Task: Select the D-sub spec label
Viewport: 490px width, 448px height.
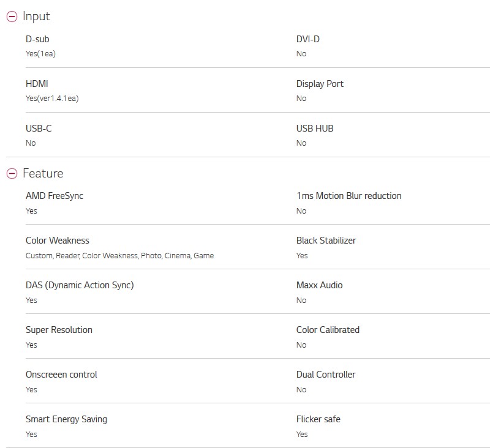Action: (x=37, y=39)
